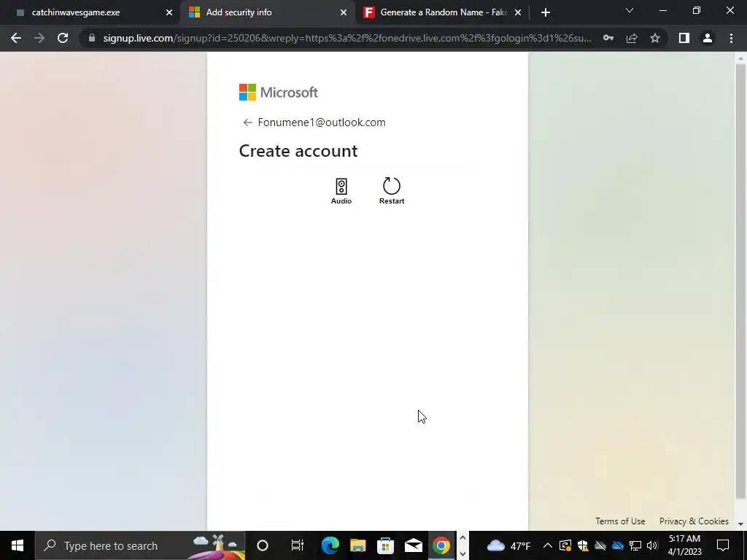Image resolution: width=747 pixels, height=560 pixels.
Task: Open Chrome three-dot menu
Action: [x=731, y=38]
